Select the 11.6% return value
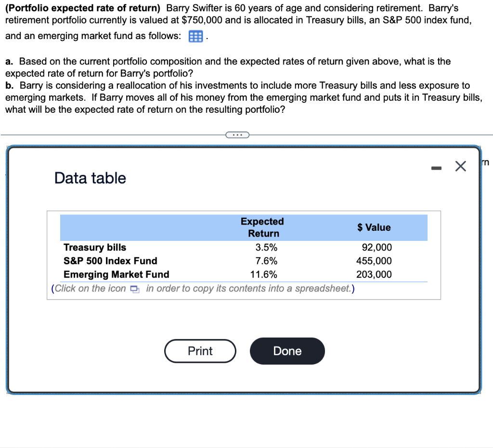This screenshot has width=493, height=448. (263, 275)
